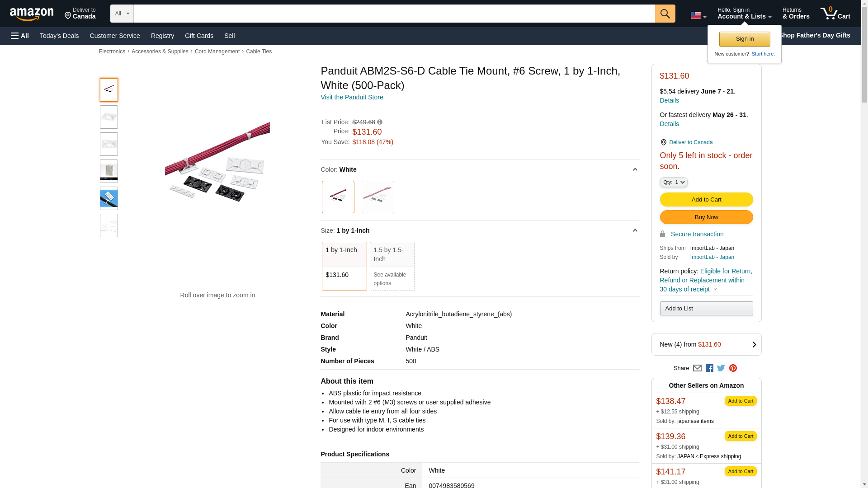Open the shopping cart

835,14
